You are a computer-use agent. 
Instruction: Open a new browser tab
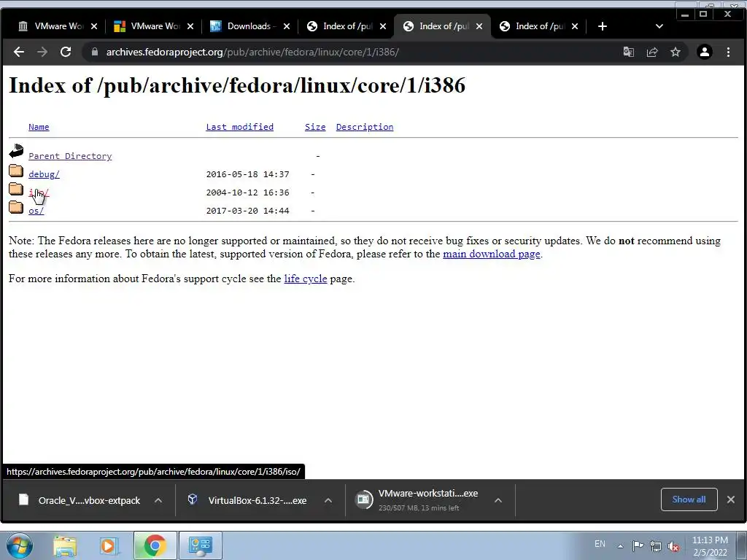(603, 26)
